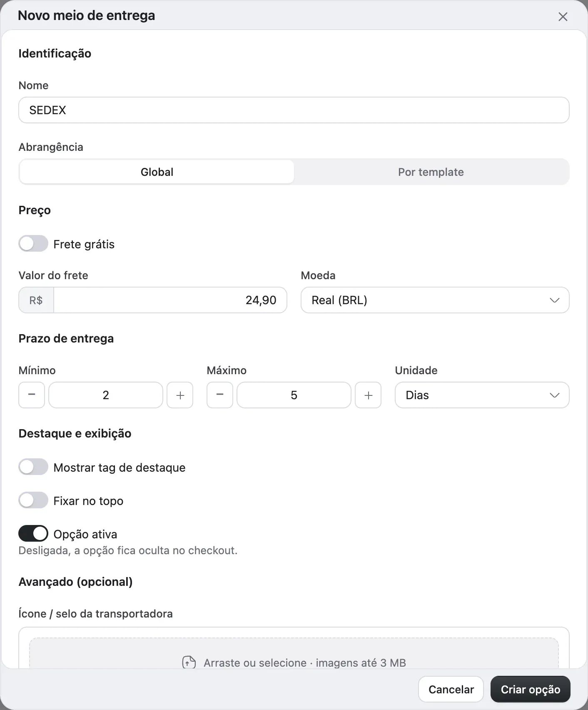588x710 pixels.
Task: Turn on Mostrar tag de destaque
Action: click(33, 467)
